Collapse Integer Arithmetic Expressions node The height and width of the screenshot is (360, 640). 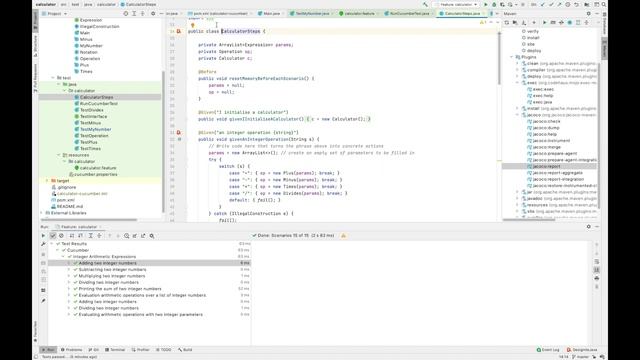coord(63,257)
